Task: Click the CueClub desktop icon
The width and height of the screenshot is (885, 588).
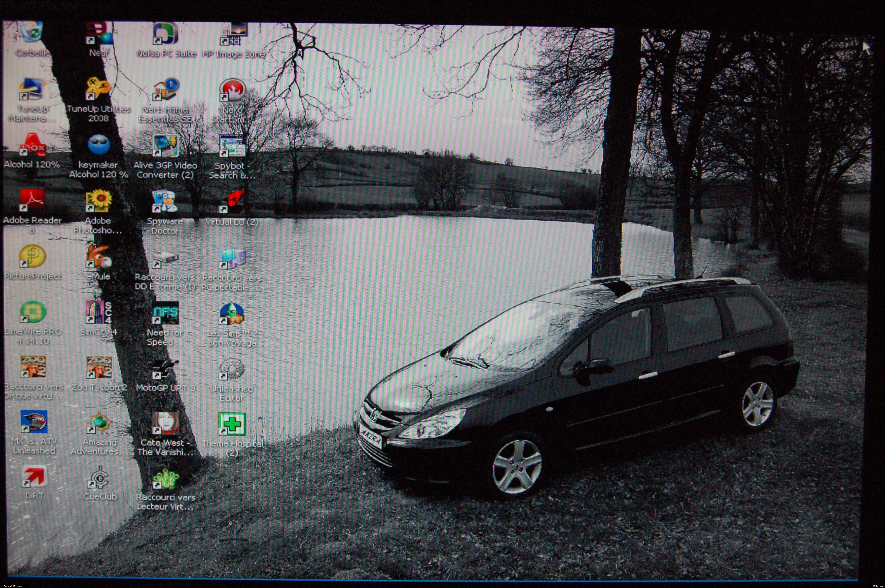Action: 100,477
